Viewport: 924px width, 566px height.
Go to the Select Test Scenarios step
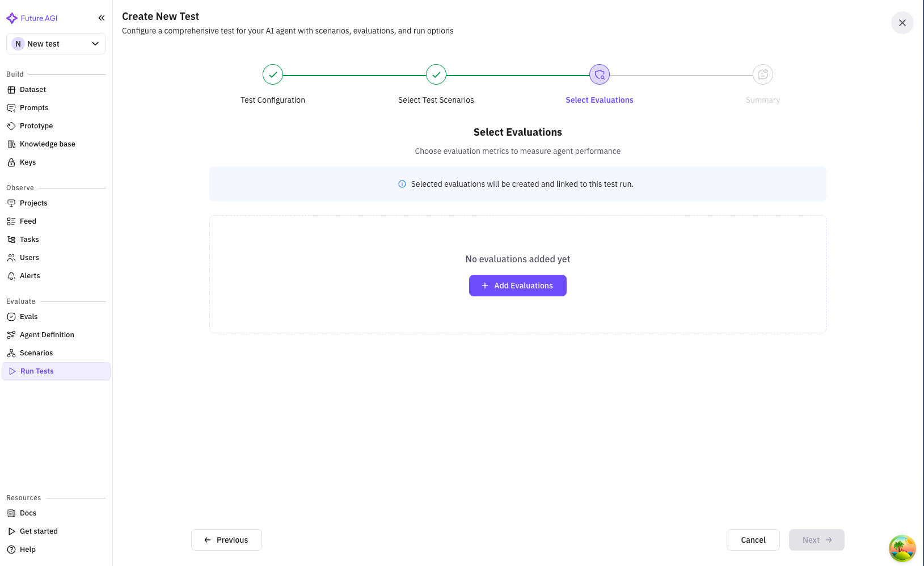436,74
